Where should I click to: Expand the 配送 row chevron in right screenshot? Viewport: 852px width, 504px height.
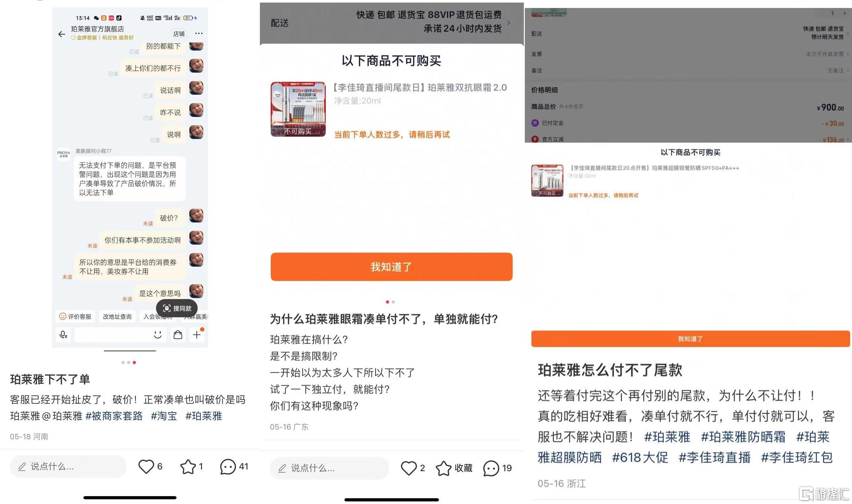848,33
